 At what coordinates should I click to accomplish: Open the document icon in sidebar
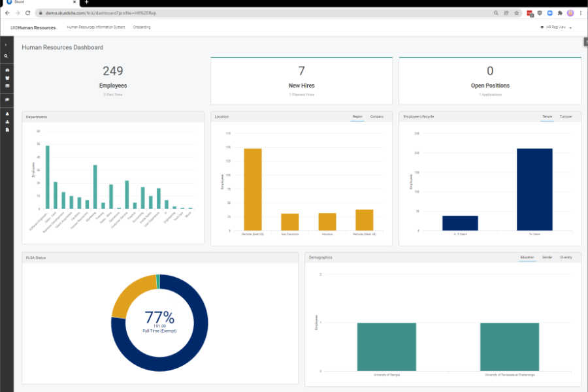[7, 130]
